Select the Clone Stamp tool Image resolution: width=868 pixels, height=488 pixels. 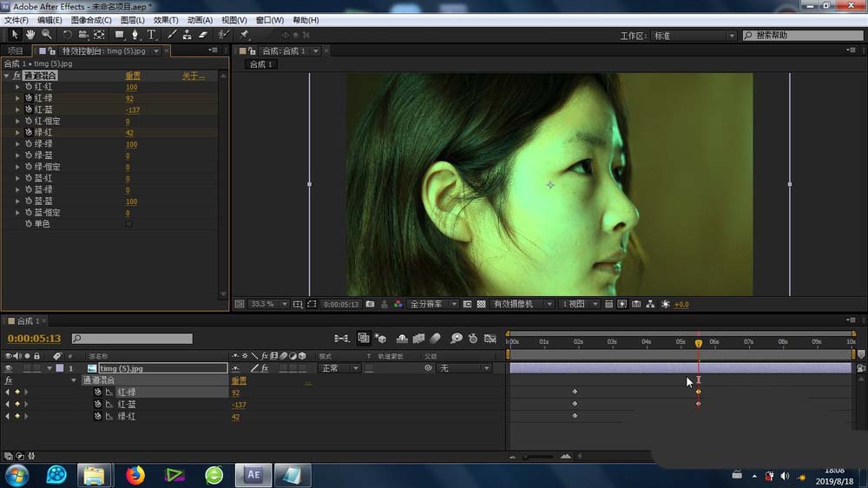click(x=187, y=35)
